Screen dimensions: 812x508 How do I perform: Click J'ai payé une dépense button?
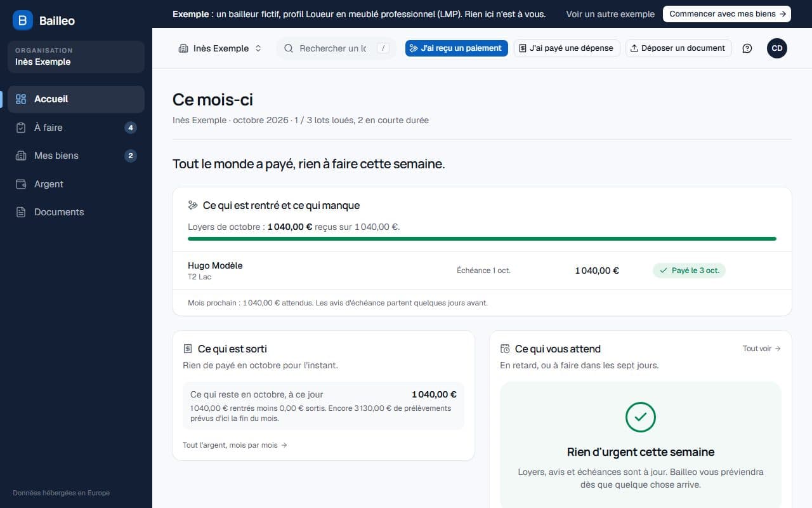click(x=566, y=48)
